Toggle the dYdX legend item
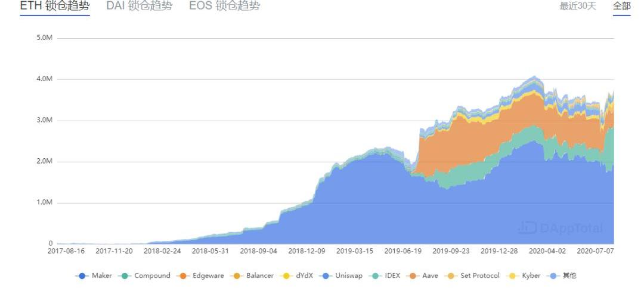The width and height of the screenshot is (644, 295). pos(296,276)
